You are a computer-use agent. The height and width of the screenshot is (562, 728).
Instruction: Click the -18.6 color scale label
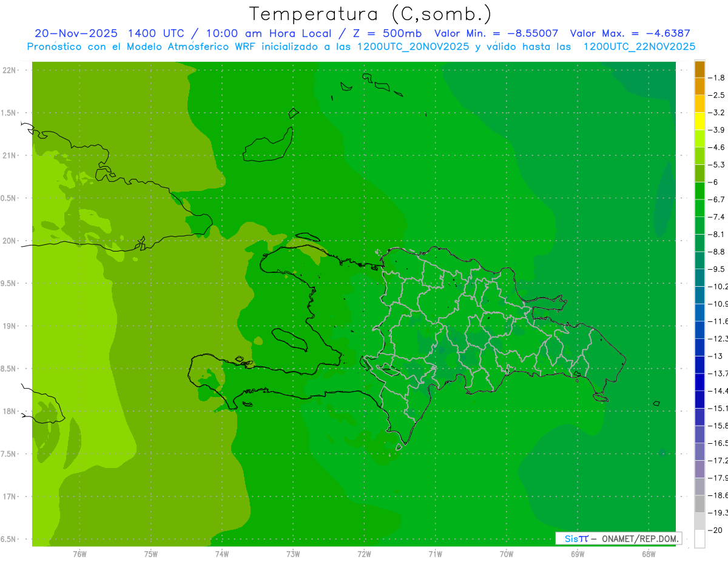click(x=718, y=495)
